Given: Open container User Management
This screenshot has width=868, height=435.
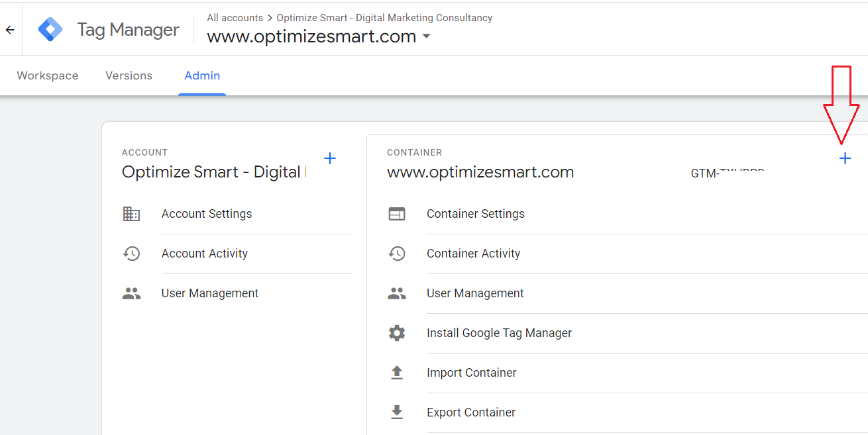Looking at the screenshot, I should click(475, 293).
